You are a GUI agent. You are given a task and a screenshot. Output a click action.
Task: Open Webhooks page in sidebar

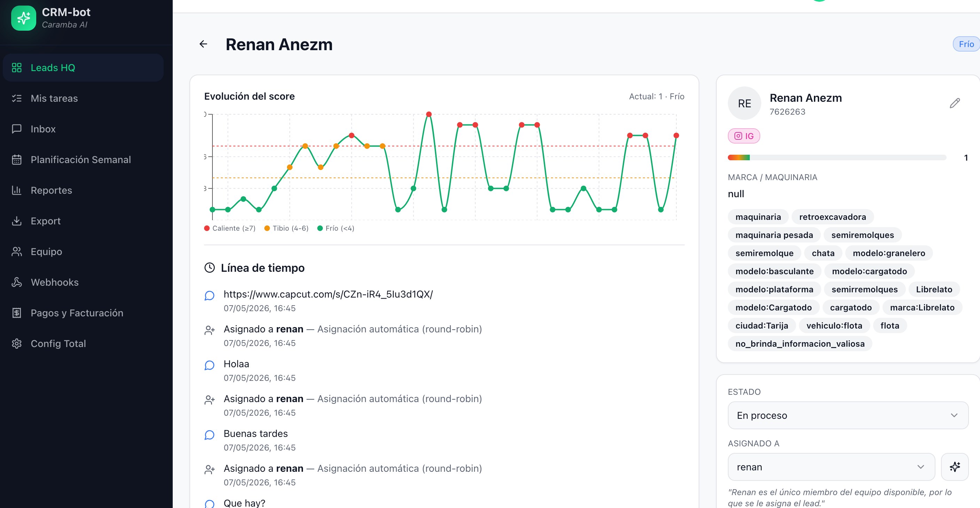click(83, 282)
